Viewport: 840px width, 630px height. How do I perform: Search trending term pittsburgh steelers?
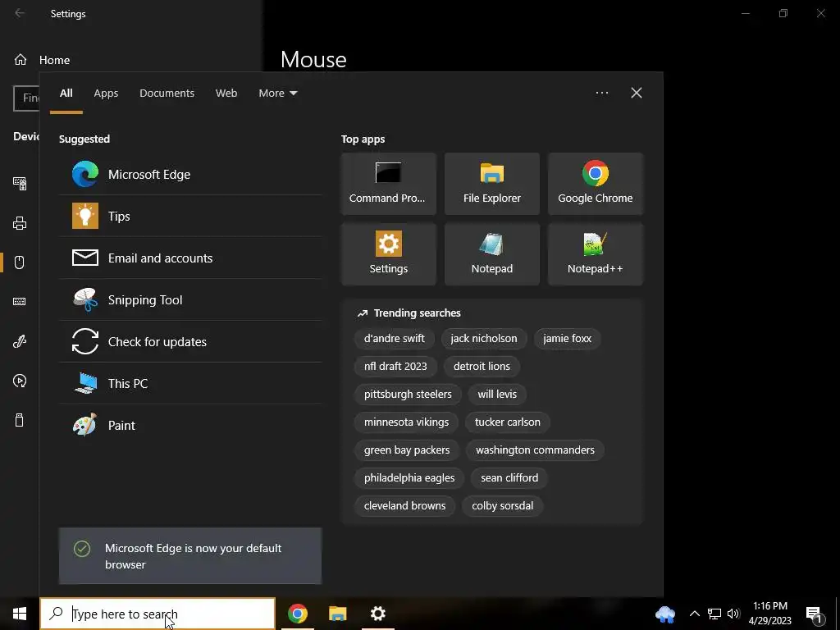click(408, 395)
